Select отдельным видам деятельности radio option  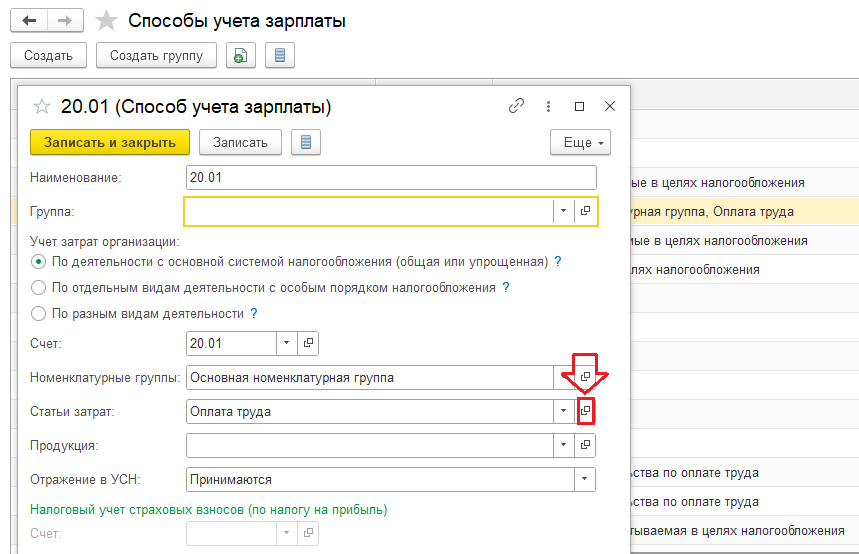(x=39, y=288)
